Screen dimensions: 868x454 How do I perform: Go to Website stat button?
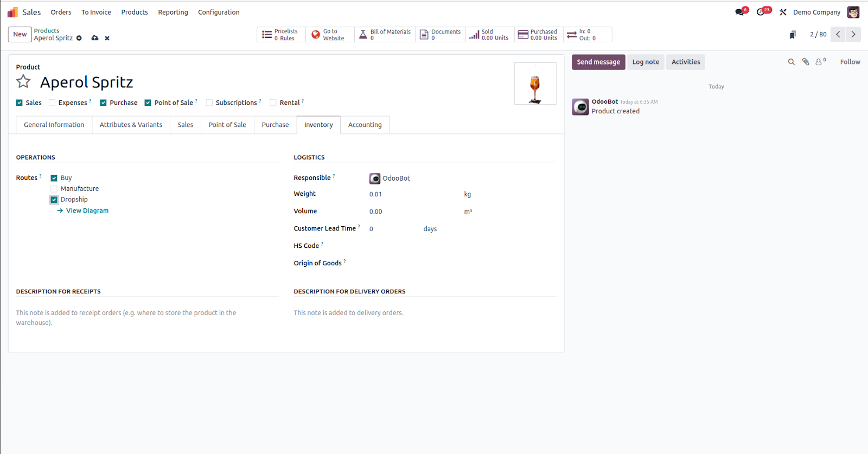pyautogui.click(x=330, y=35)
